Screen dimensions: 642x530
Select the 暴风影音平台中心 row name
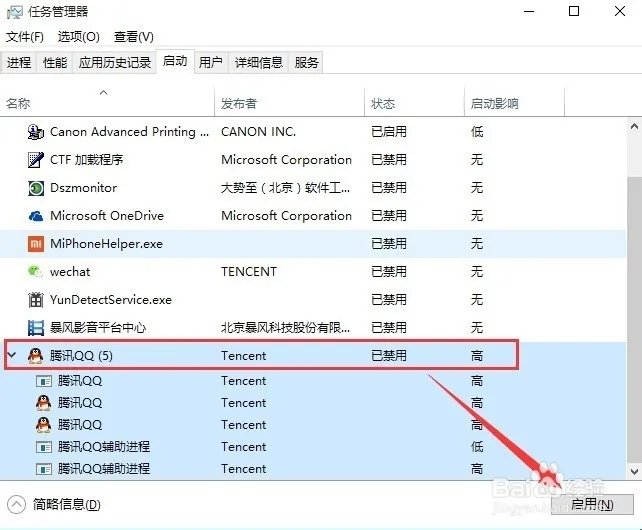[x=98, y=328]
